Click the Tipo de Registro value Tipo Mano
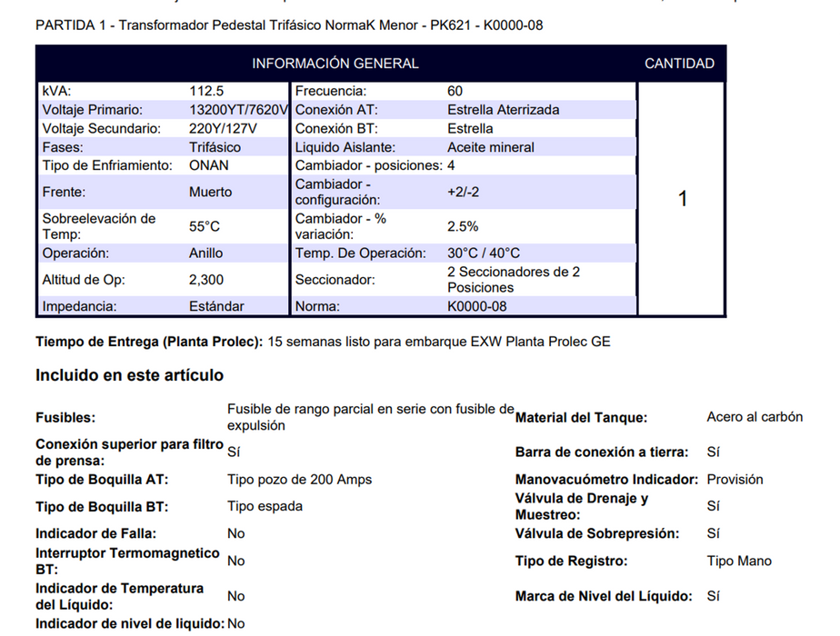840x636 pixels. click(739, 561)
